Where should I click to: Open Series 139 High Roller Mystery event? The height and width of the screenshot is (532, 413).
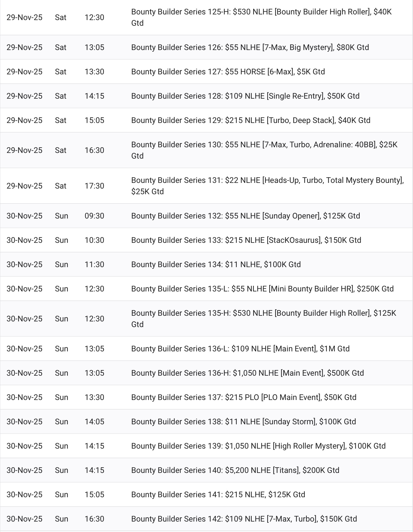coord(258,446)
